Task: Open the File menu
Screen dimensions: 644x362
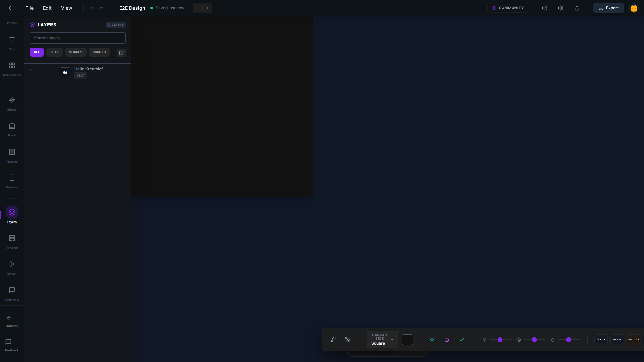Action: (x=30, y=8)
